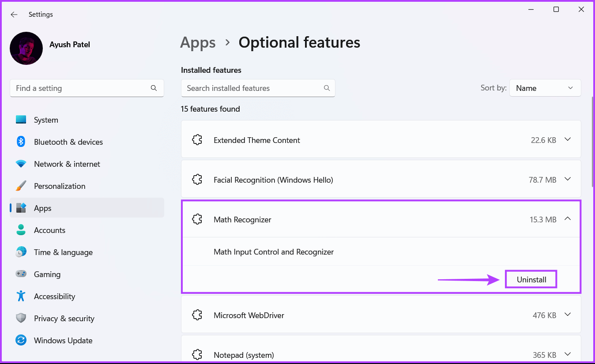
Task: Click puzzle icon for Extended Theme Content
Action: (x=197, y=140)
